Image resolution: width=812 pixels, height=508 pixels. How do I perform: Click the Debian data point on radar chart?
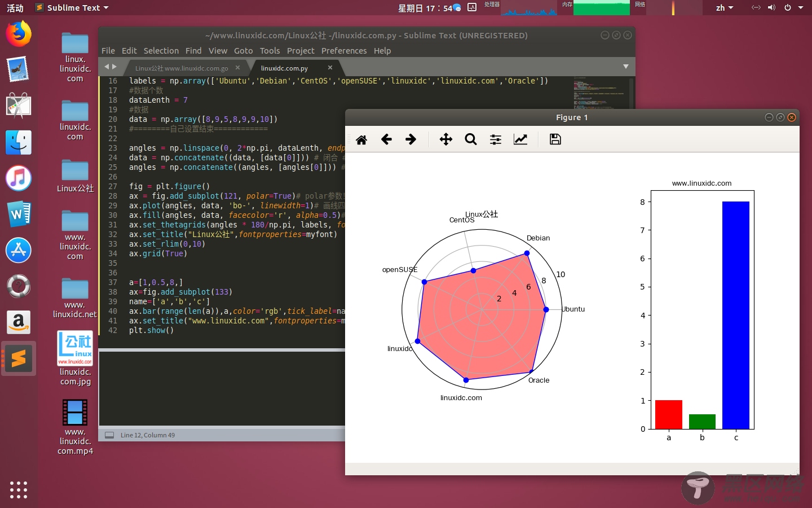(x=527, y=253)
